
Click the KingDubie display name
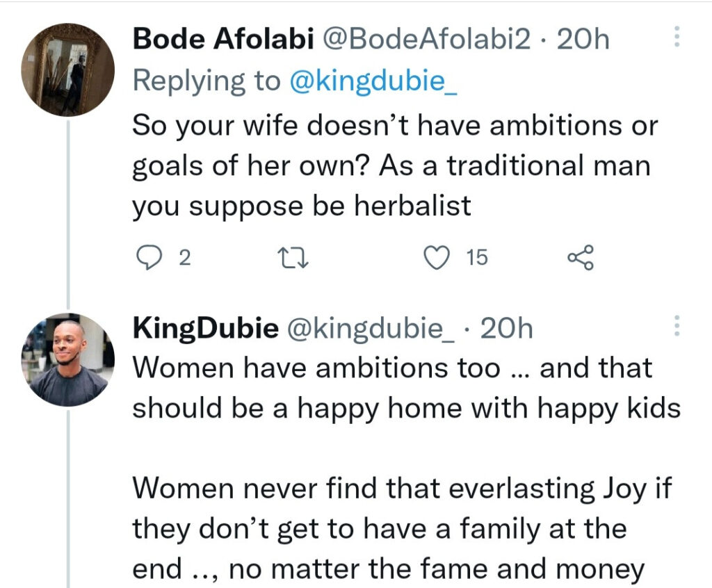tap(205, 327)
